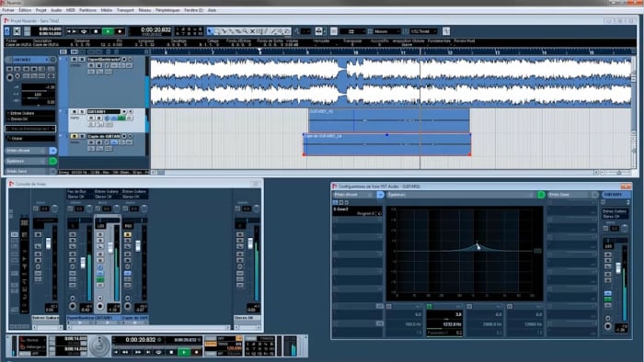Open the Édition menu
The height and width of the screenshot is (362, 644).
click(x=25, y=10)
